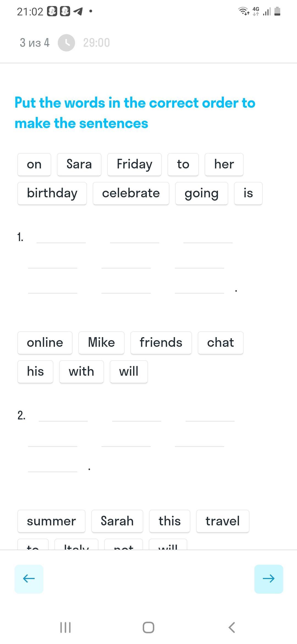The width and height of the screenshot is (297, 644).
Task: Tap the previous question arrow button
Action: click(29, 579)
